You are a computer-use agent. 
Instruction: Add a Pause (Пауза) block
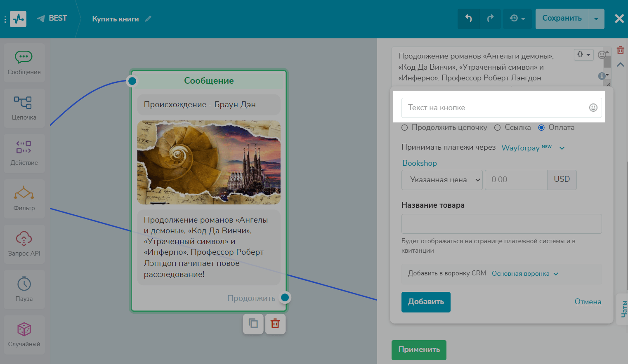click(x=24, y=289)
